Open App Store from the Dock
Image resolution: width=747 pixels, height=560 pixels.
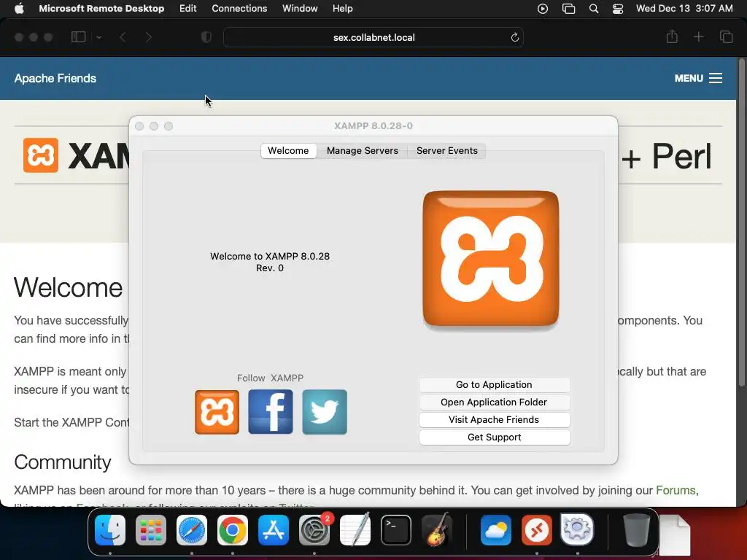pyautogui.click(x=274, y=530)
